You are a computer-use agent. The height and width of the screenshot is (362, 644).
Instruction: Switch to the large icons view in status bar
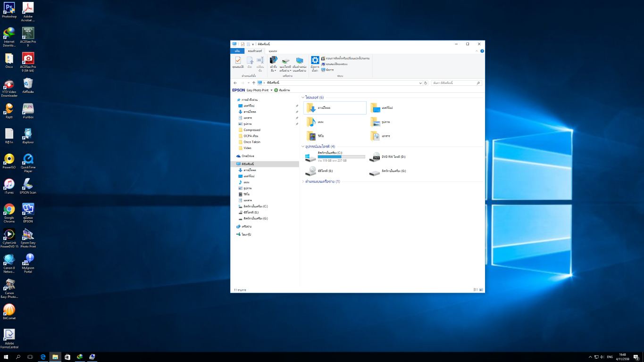pyautogui.click(x=481, y=290)
